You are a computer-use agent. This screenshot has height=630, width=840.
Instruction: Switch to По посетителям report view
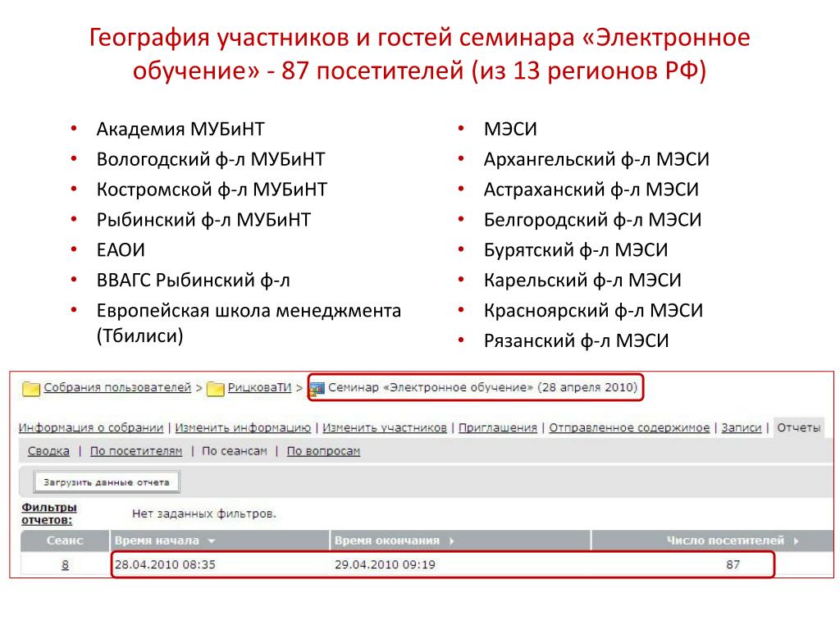tap(136, 451)
